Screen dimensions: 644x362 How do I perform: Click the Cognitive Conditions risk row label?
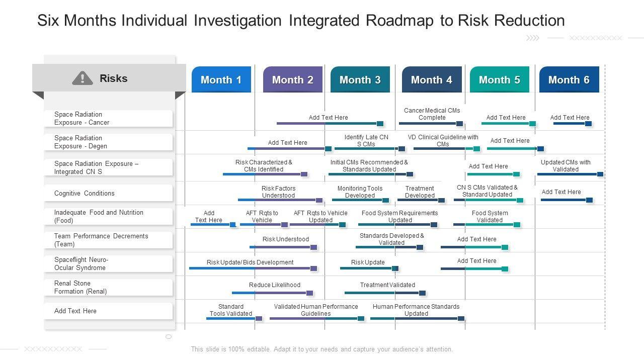click(x=85, y=193)
